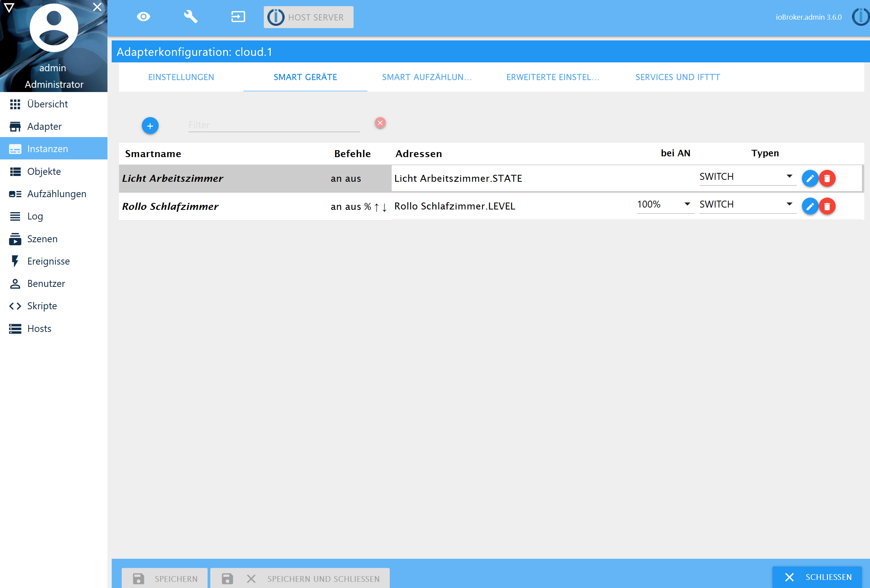Open Objekte in the sidebar menu
The height and width of the screenshot is (588, 870).
pyautogui.click(x=44, y=171)
